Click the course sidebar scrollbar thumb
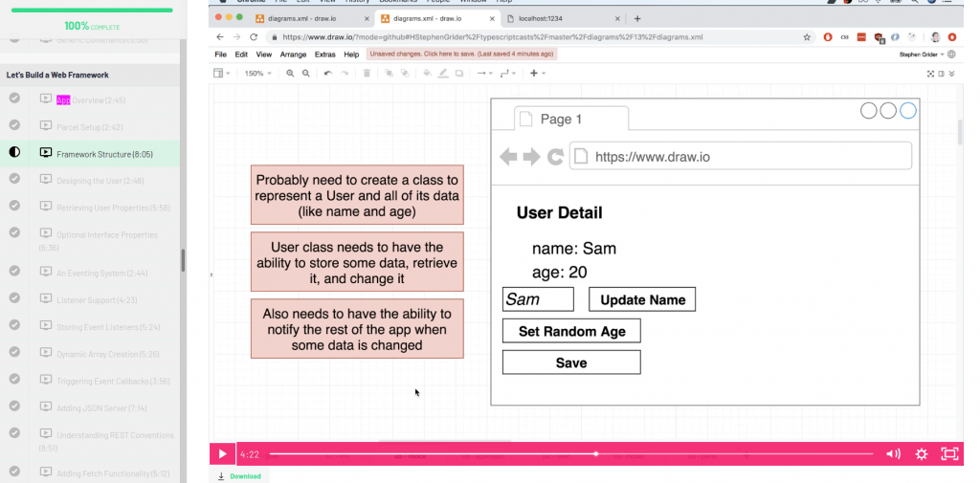 tap(183, 260)
